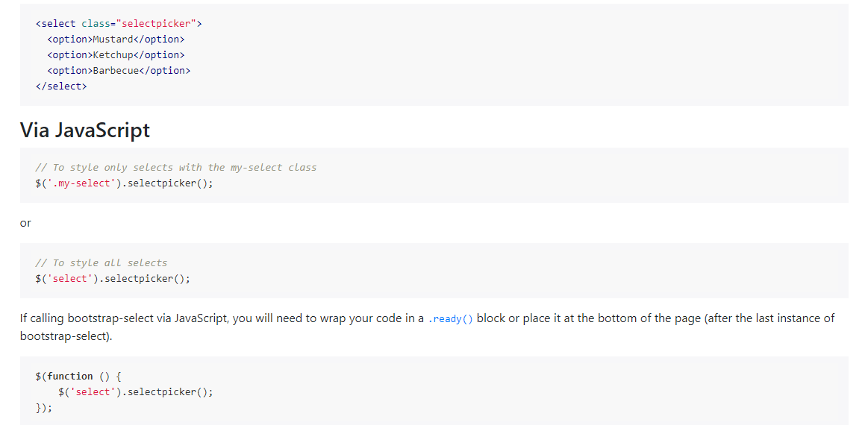Click the Ketchup option code line
Viewport: 868px width, 425px height.
[116, 54]
